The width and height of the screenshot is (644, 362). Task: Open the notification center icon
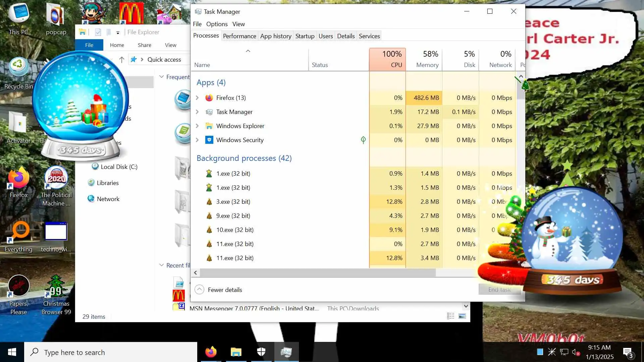pyautogui.click(x=628, y=352)
